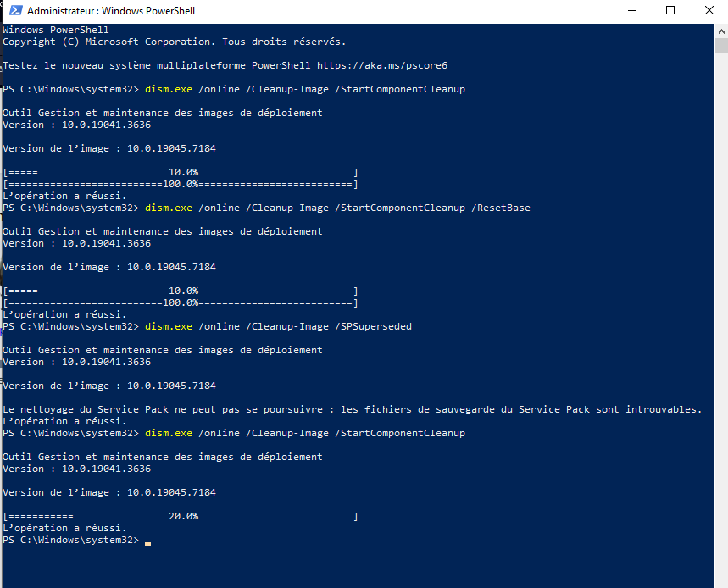Click the 'Le nettoyage du Service Pack' message
This screenshot has height=588, width=728.
tap(352, 409)
